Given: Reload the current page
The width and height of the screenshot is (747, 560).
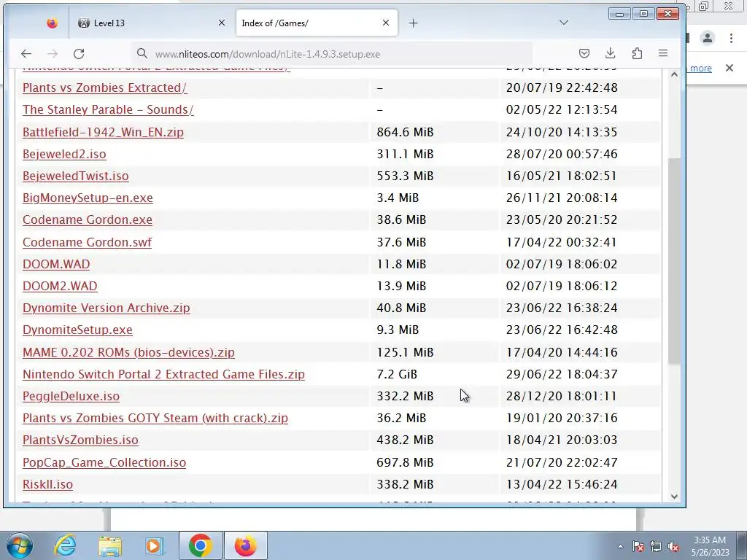Looking at the screenshot, I should click(x=79, y=54).
